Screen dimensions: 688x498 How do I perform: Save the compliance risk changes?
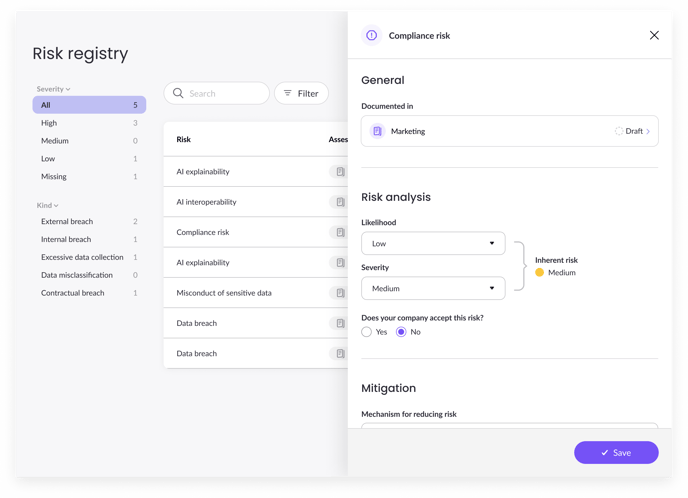pyautogui.click(x=616, y=452)
